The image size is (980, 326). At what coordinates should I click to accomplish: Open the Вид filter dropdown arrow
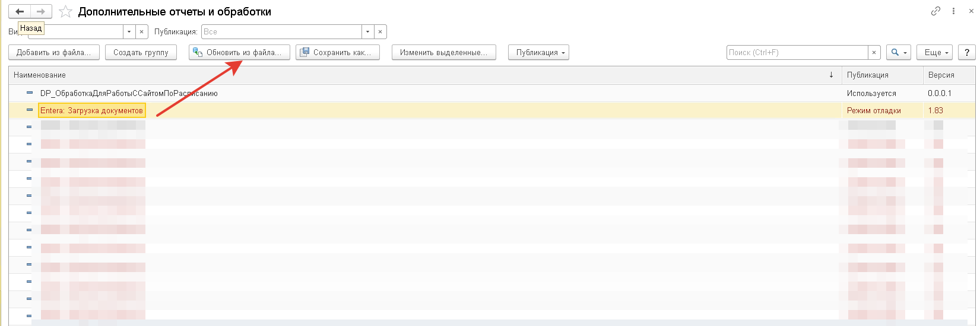129,32
